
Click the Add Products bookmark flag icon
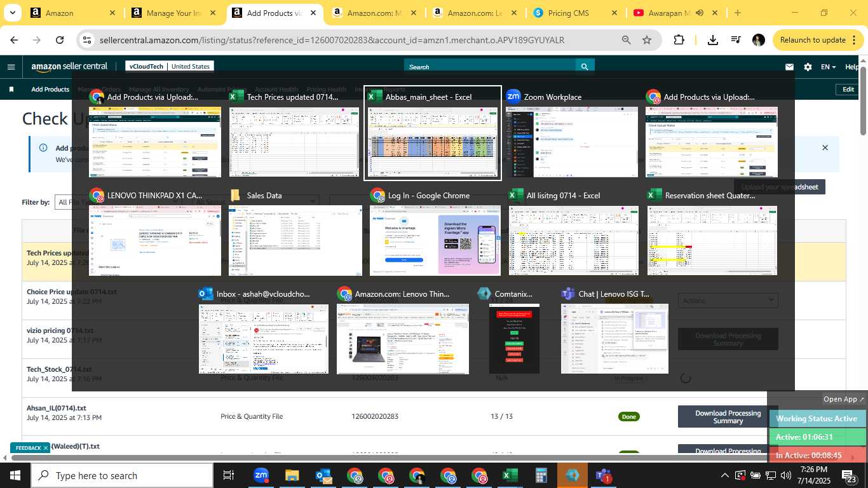[11, 90]
